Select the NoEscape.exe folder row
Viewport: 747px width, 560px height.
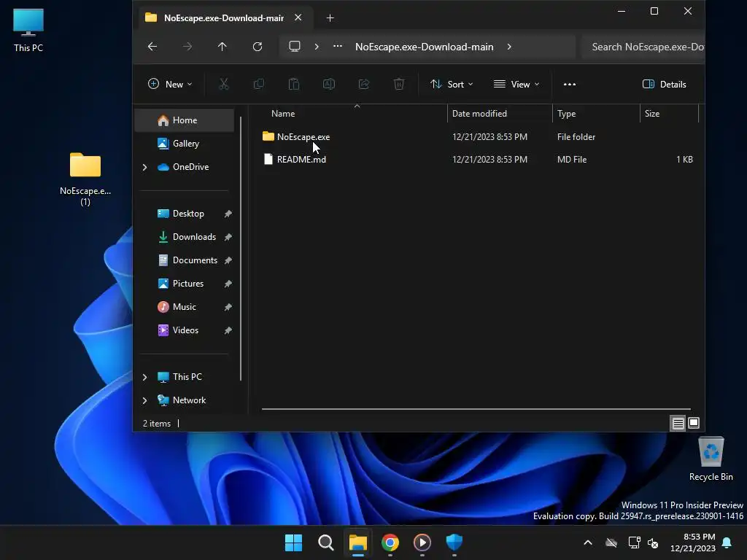click(479, 136)
